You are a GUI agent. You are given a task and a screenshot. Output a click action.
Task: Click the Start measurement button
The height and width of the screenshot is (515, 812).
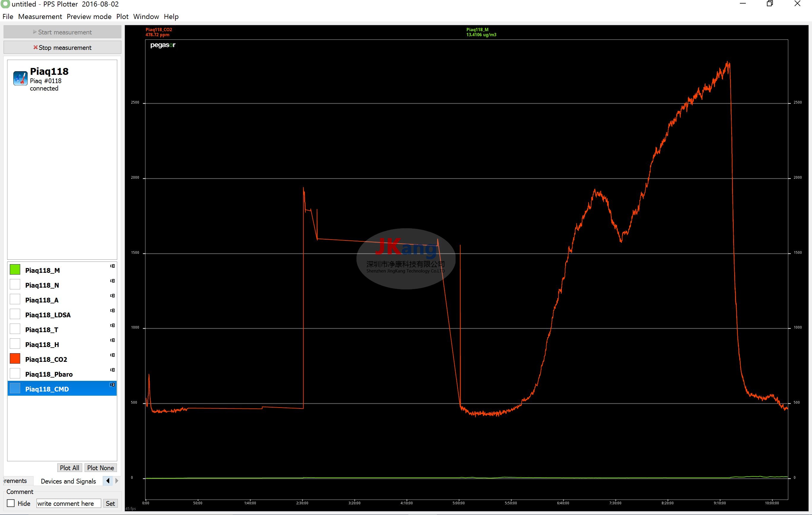tap(62, 32)
